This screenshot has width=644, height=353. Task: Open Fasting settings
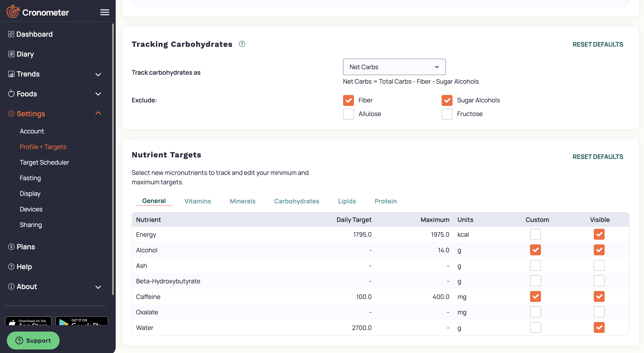30,178
